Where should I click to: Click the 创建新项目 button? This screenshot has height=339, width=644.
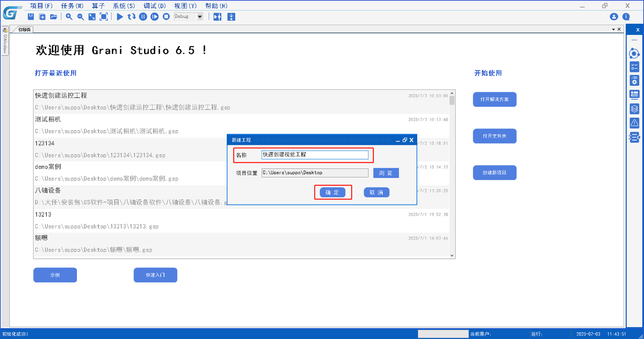coord(495,173)
